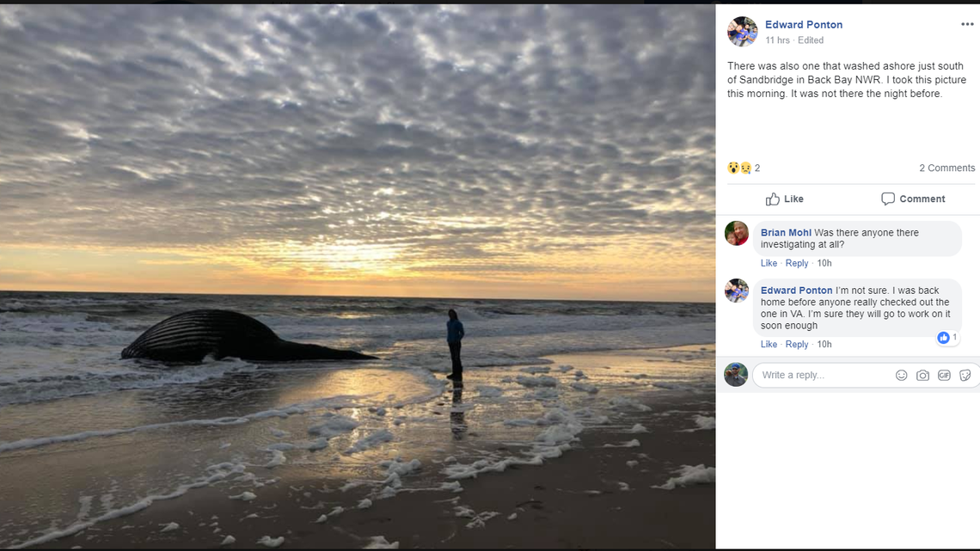Add a sticker to the reply

(x=965, y=375)
